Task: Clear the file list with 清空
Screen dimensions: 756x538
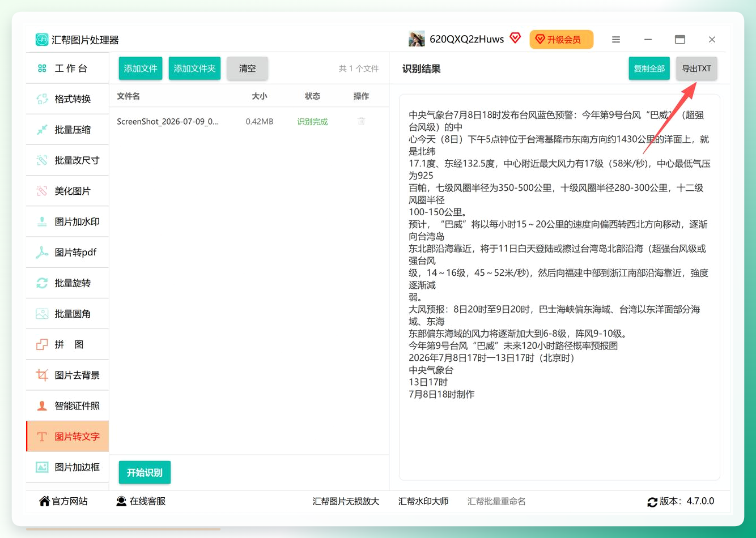Action: 247,69
